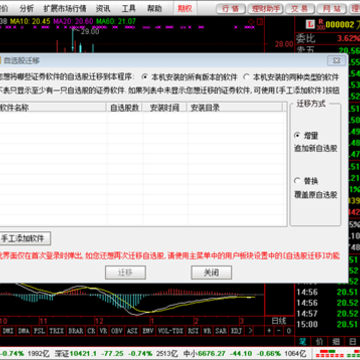Click the 手工添加软件 button
The height and width of the screenshot is (360, 360).
click(x=24, y=238)
